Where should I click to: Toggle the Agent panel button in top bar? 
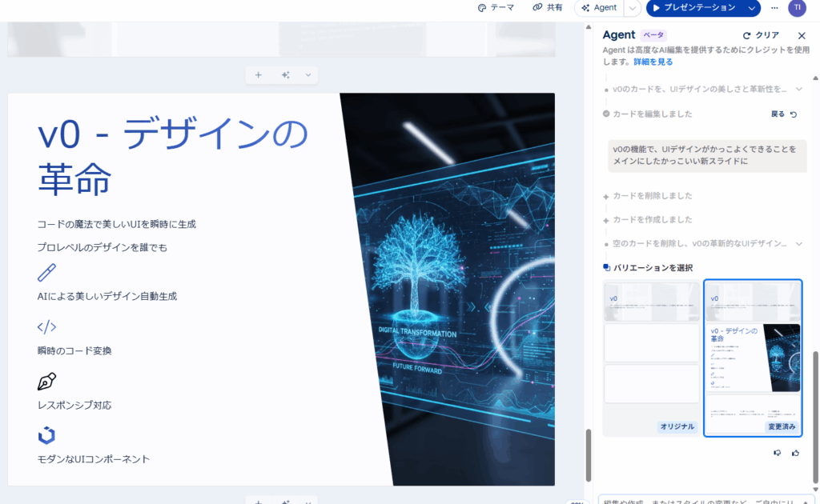click(x=599, y=8)
